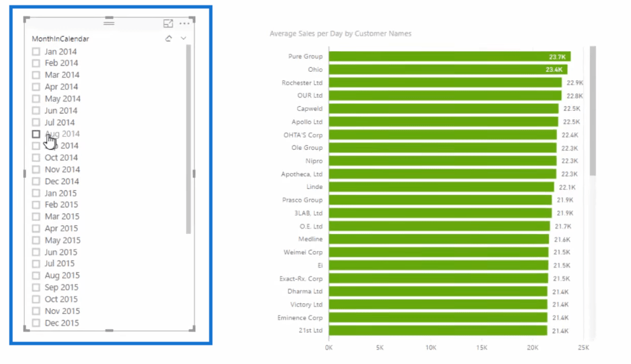The image size is (631, 364).
Task: Open the slicer's More options ellipsis
Action: (184, 23)
